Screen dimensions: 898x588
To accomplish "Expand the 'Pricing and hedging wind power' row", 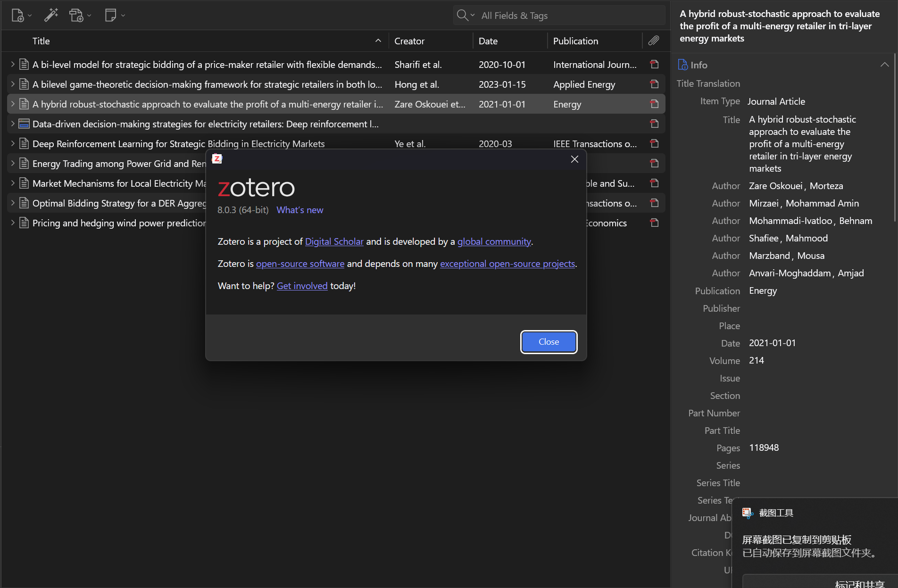I will [x=13, y=223].
